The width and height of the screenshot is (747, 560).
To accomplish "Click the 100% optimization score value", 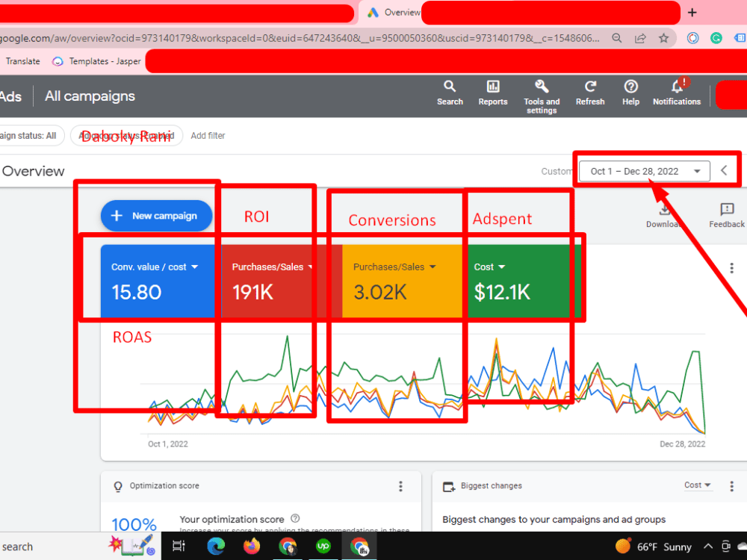I will point(134,524).
